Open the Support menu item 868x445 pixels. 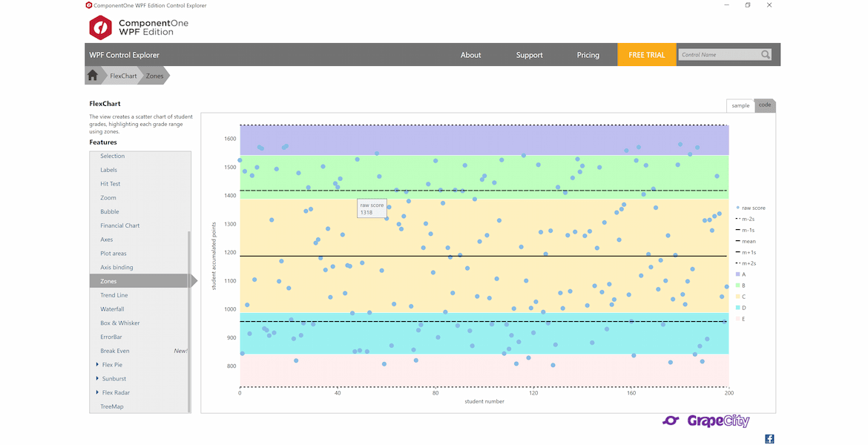pyautogui.click(x=529, y=55)
